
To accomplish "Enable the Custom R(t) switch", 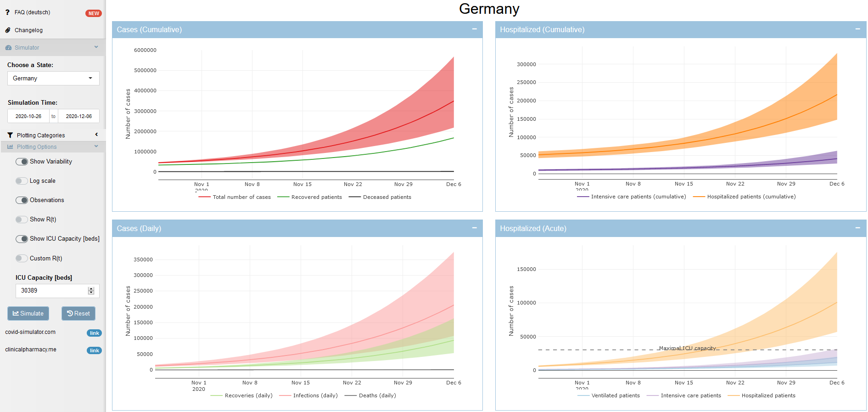I will [22, 258].
